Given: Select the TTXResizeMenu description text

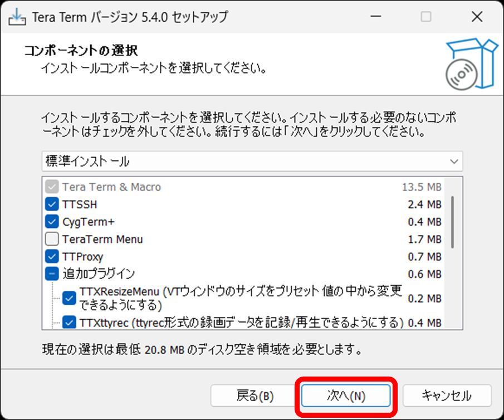Looking at the screenshot, I should click(x=241, y=298).
